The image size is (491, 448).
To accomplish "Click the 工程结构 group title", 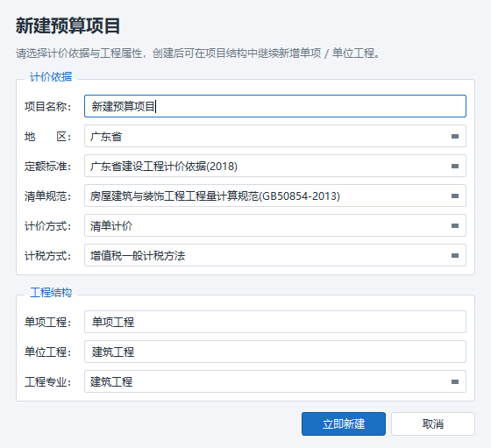I will (x=51, y=293).
